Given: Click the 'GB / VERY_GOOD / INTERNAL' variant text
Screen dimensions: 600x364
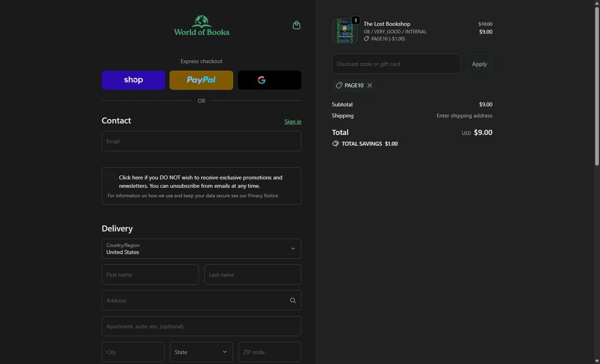Looking at the screenshot, I should tap(395, 32).
